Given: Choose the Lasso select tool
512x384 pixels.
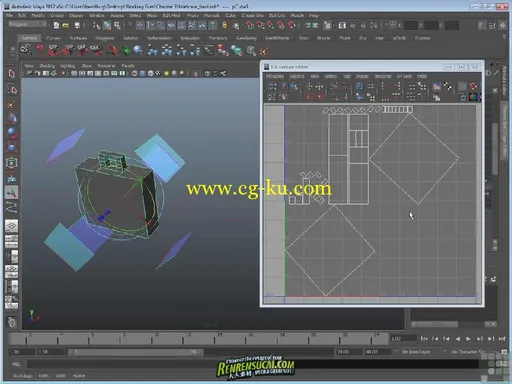Looking at the screenshot, I should click(x=12, y=89).
